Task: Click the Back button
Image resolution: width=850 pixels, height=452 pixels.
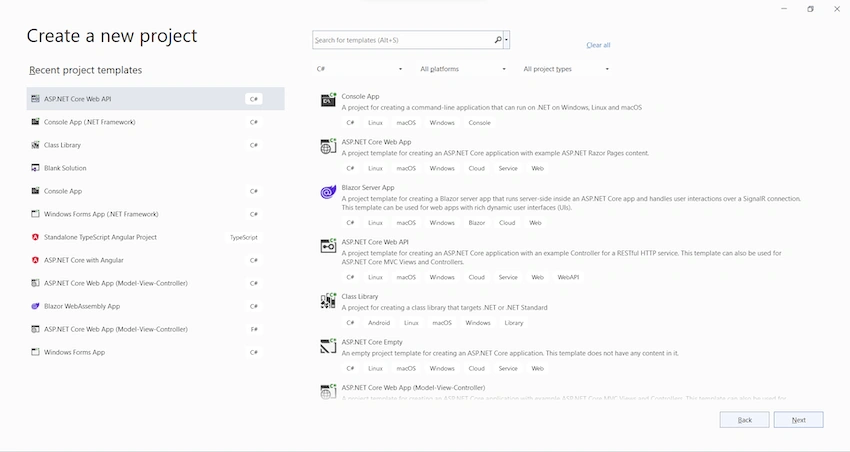Action: 744,420
